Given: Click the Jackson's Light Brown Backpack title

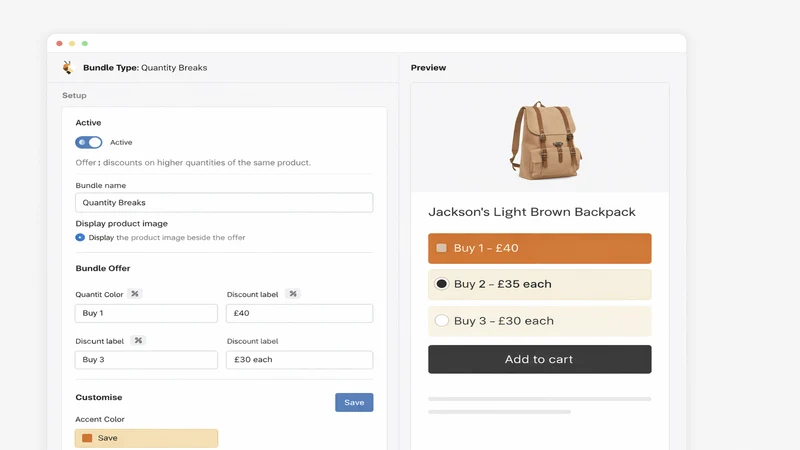Looking at the screenshot, I should [532, 212].
